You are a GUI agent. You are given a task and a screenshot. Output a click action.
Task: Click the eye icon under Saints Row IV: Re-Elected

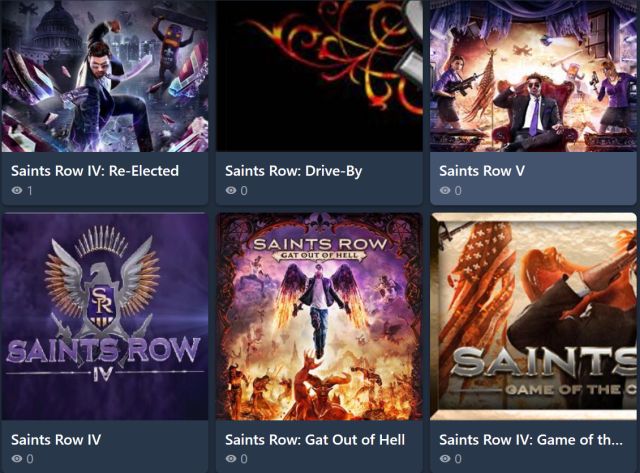click(x=17, y=190)
